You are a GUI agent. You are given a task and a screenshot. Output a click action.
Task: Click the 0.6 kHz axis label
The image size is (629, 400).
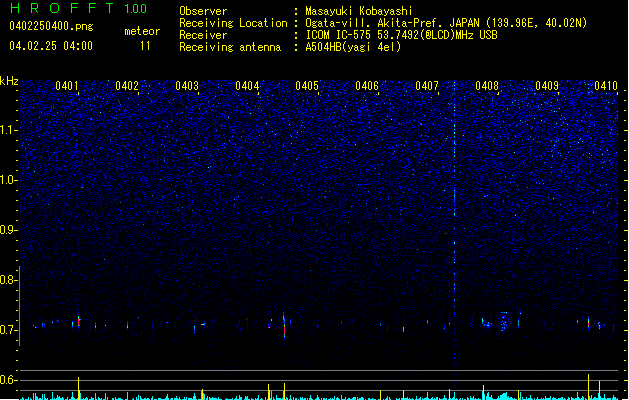[x=9, y=380]
